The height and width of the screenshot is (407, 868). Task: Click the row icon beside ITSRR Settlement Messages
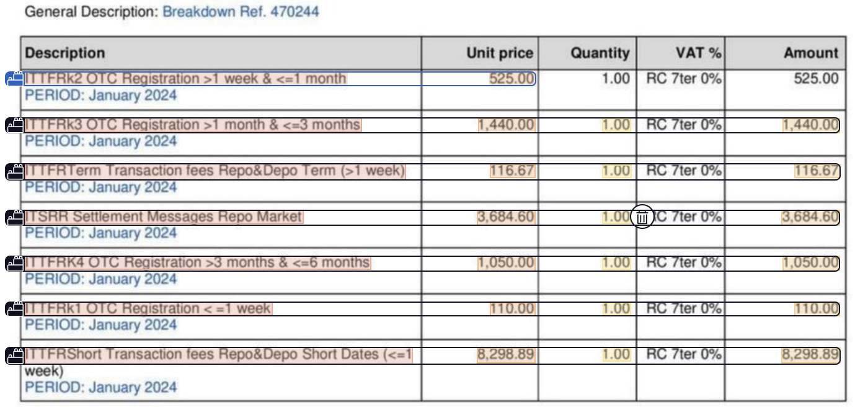pyautogui.click(x=14, y=217)
